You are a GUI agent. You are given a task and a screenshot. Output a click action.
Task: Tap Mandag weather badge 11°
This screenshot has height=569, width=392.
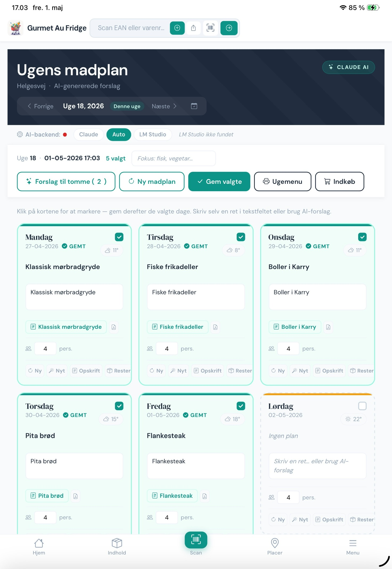click(x=112, y=250)
